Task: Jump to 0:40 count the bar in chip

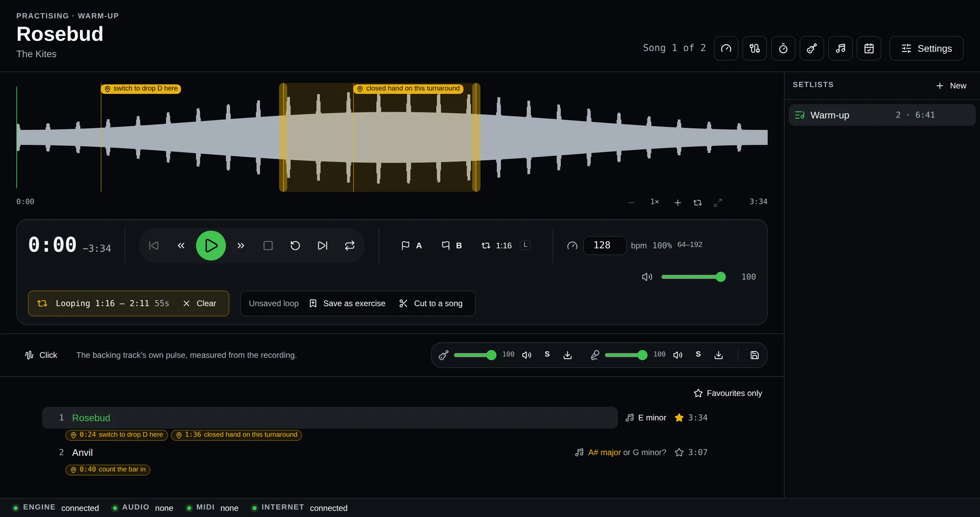Action: tap(108, 470)
